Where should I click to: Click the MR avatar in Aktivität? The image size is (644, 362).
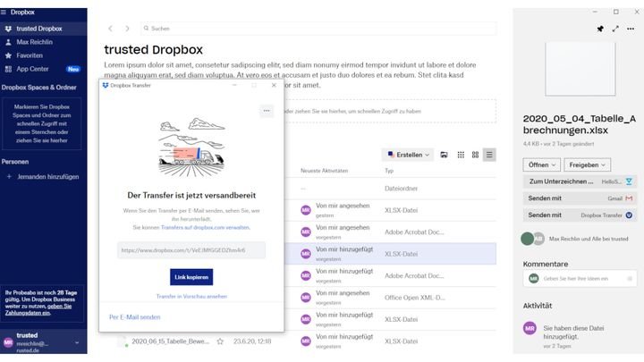click(530, 328)
